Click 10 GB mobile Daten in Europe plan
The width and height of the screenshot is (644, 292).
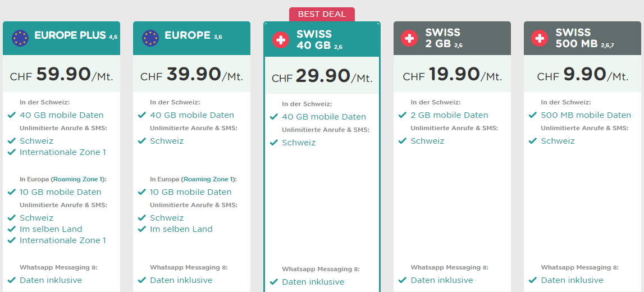coord(190,192)
